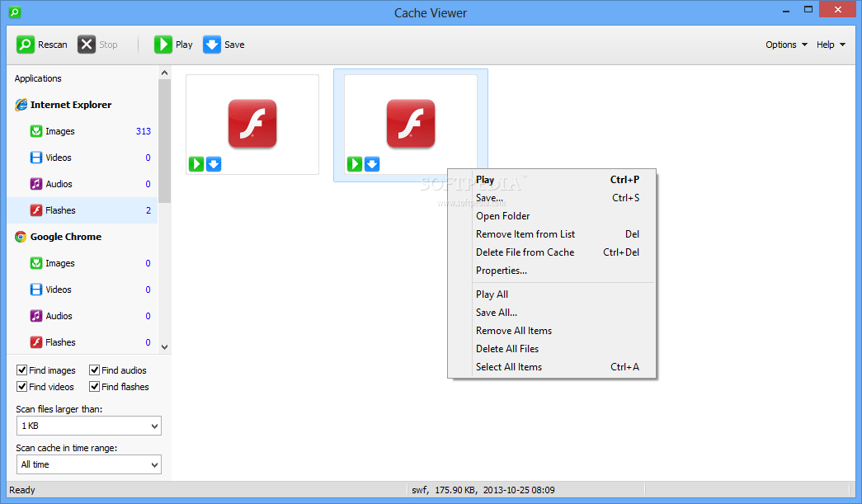Choose Open Folder in context menu
This screenshot has height=504, width=862.
coord(552,216)
